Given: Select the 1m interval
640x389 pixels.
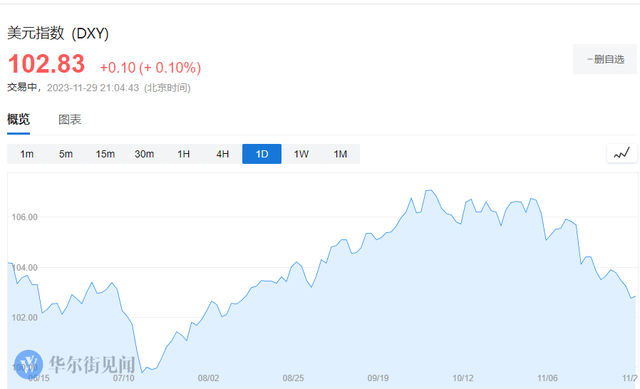Looking at the screenshot, I should coord(27,154).
